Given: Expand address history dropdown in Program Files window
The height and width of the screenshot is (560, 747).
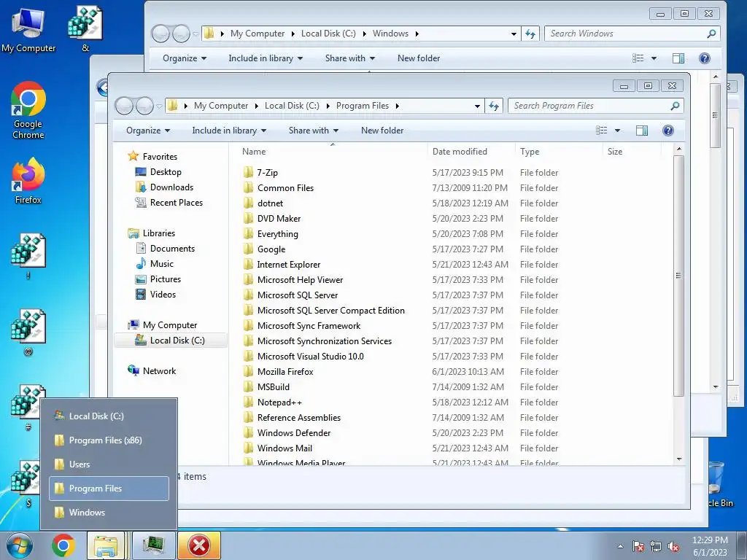Looking at the screenshot, I should coord(477,106).
